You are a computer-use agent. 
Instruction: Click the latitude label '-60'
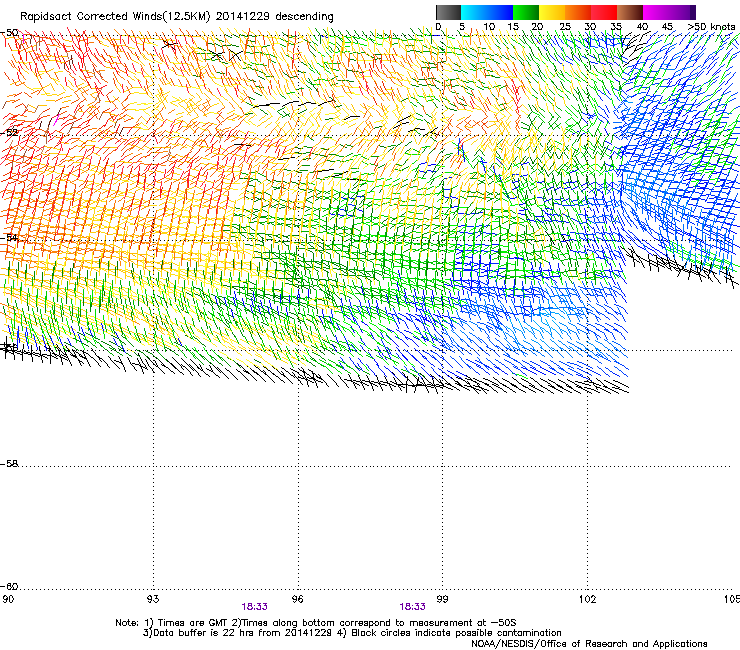(x=9, y=587)
